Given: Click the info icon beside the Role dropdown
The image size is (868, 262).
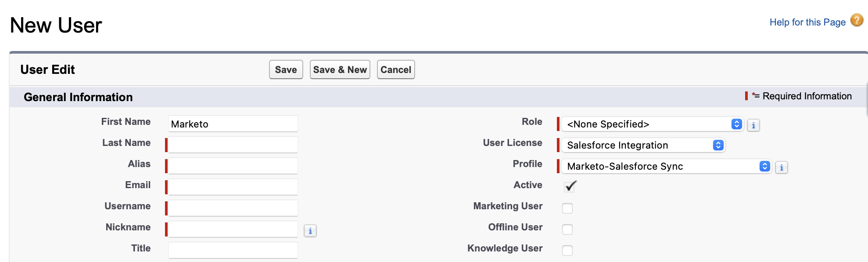Looking at the screenshot, I should point(754,125).
